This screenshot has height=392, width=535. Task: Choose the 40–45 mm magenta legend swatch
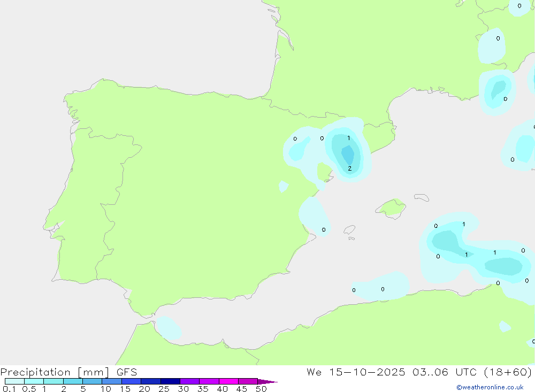point(228,381)
